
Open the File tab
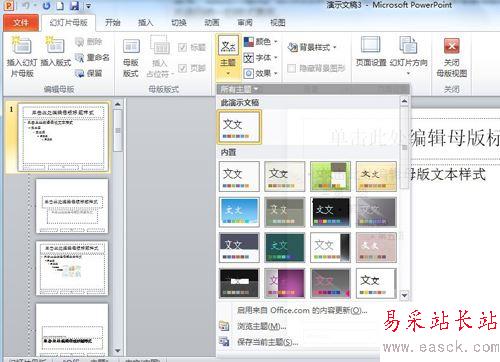[21, 23]
